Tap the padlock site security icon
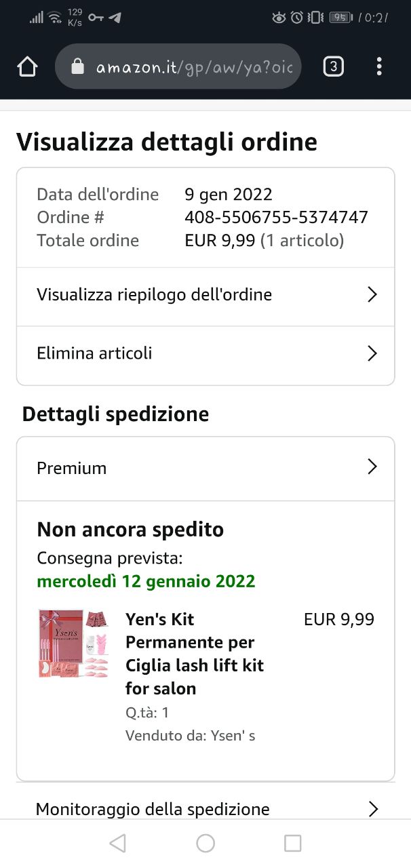Screen dimensions: 411x868 [x=77, y=66]
